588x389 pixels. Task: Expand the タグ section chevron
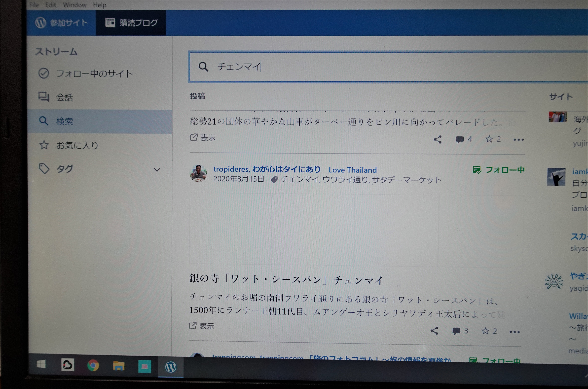pyautogui.click(x=157, y=170)
